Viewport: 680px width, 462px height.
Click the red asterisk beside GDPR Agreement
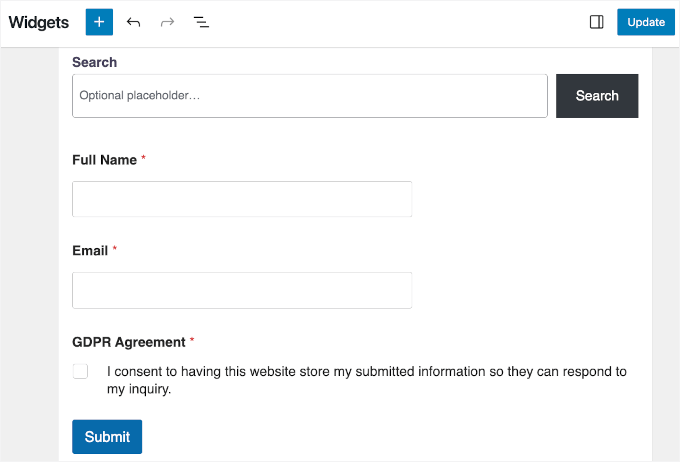coord(192,341)
